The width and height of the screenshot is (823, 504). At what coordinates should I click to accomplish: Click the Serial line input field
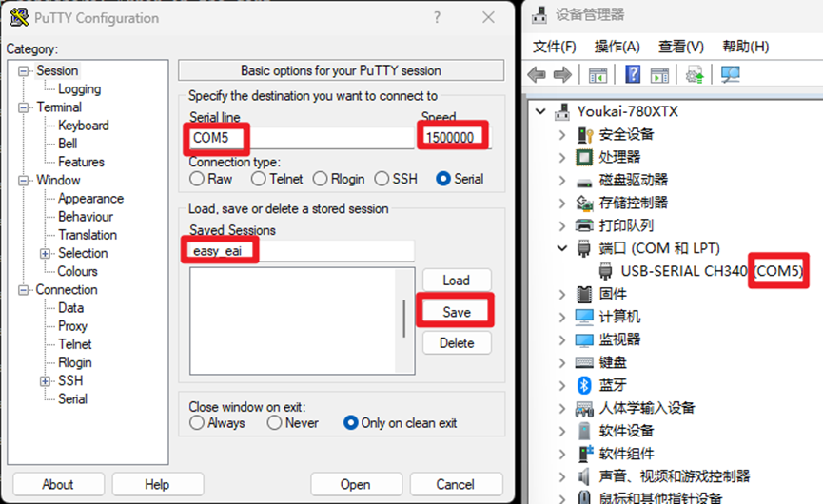point(302,138)
